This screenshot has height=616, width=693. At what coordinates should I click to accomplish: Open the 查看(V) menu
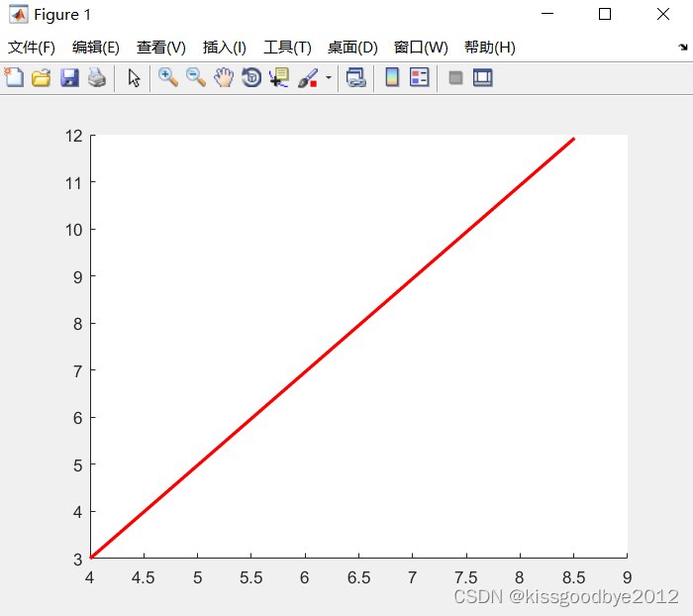coord(160,48)
